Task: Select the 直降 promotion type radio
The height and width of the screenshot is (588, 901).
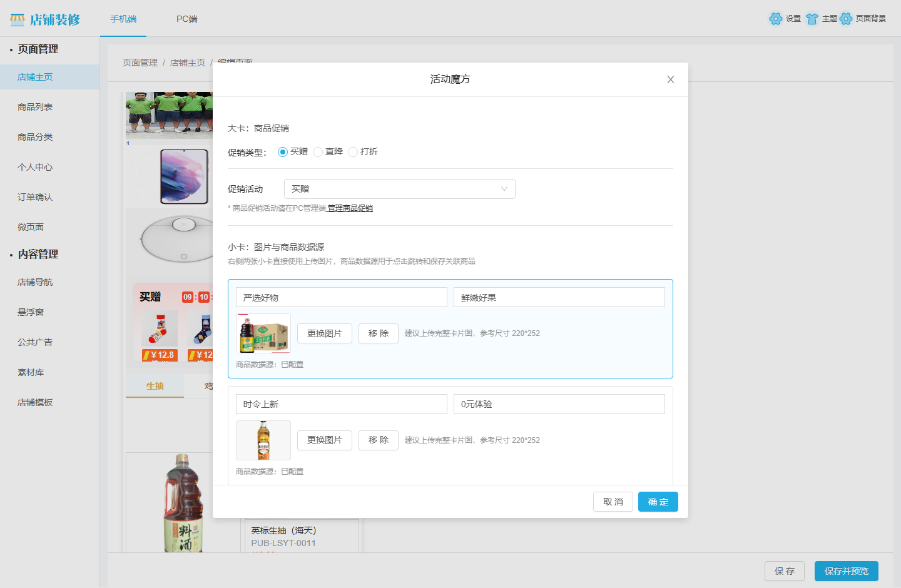Action: 318,152
